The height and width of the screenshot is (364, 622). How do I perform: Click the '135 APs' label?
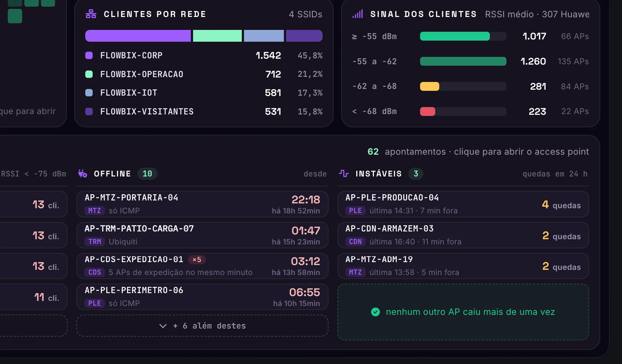pyautogui.click(x=573, y=61)
